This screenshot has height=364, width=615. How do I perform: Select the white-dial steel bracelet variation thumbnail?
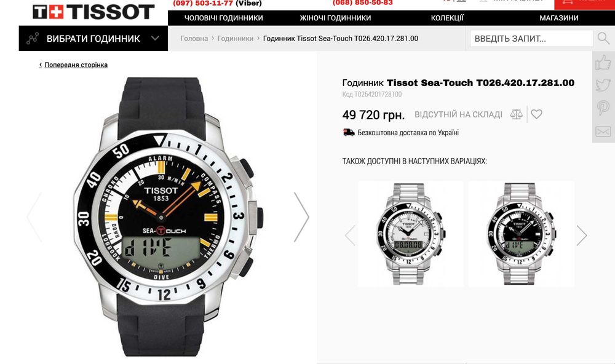[411, 234]
